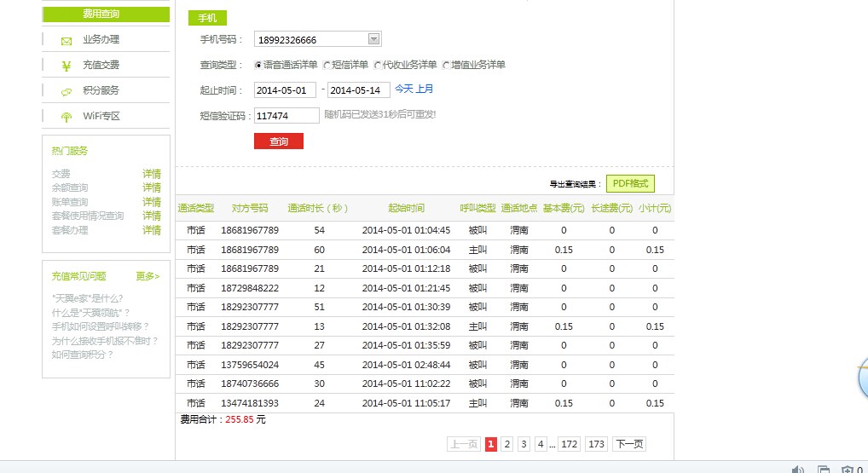Click the floating round widget at right edge
Screen dimensions: 868x473
pyautogui.click(x=861, y=378)
